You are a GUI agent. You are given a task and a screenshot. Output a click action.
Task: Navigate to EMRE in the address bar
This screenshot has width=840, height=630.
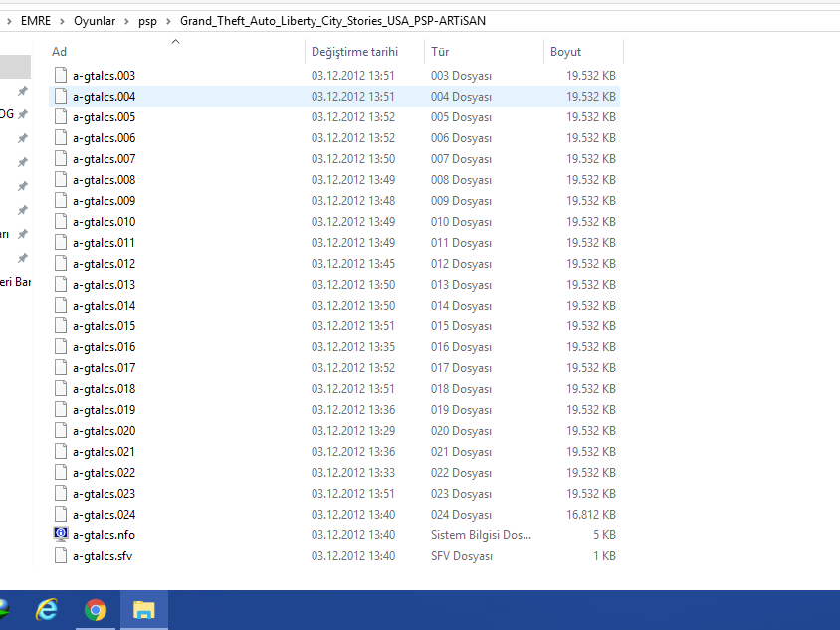36,21
